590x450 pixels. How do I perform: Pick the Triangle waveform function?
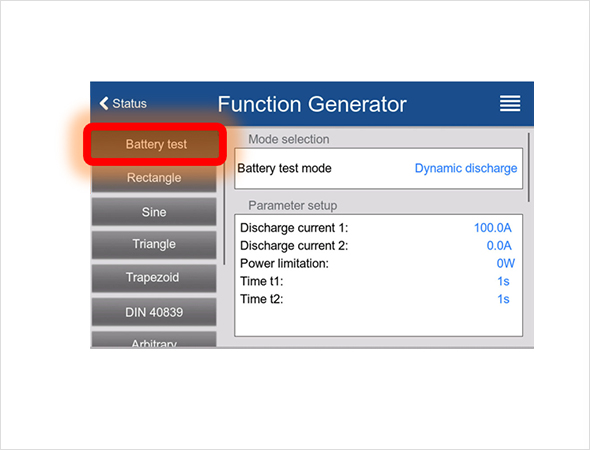(154, 244)
